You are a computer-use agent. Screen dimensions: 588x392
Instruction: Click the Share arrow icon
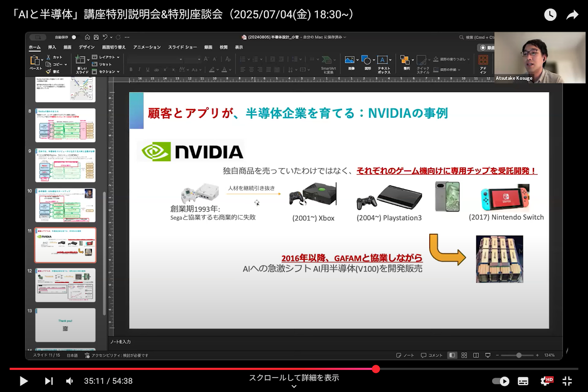click(x=573, y=15)
